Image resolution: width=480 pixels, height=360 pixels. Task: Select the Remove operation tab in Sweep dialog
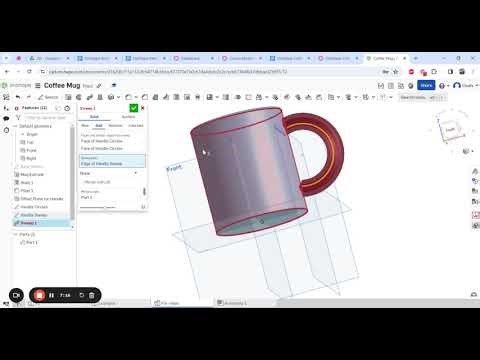[115, 126]
